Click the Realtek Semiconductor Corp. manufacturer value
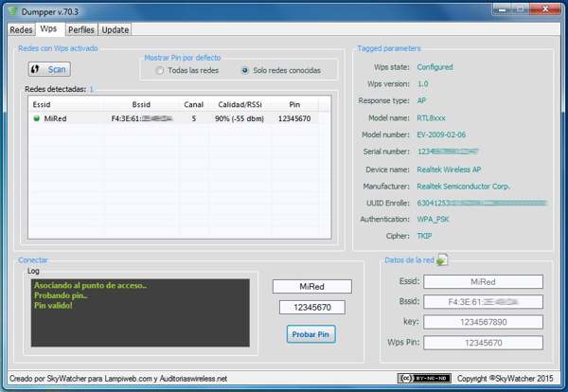The width and height of the screenshot is (568, 392). [x=463, y=187]
